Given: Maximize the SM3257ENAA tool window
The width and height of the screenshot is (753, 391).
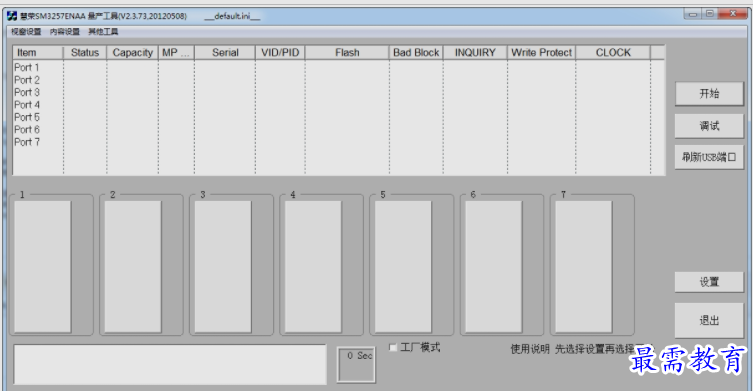Looking at the screenshot, I should click(710, 14).
